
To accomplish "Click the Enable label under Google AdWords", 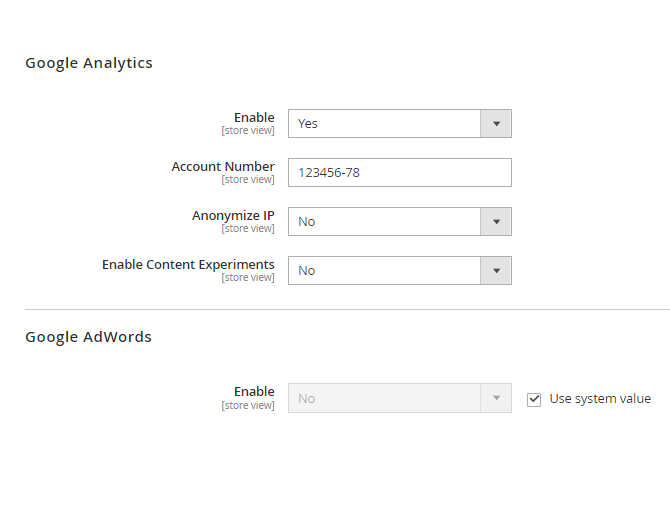I will [254, 391].
